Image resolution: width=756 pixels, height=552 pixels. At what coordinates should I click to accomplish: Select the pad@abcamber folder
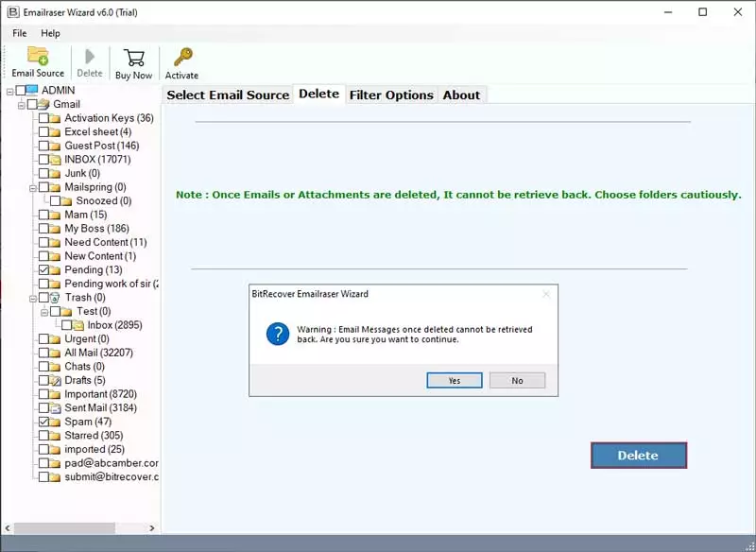[x=112, y=463]
